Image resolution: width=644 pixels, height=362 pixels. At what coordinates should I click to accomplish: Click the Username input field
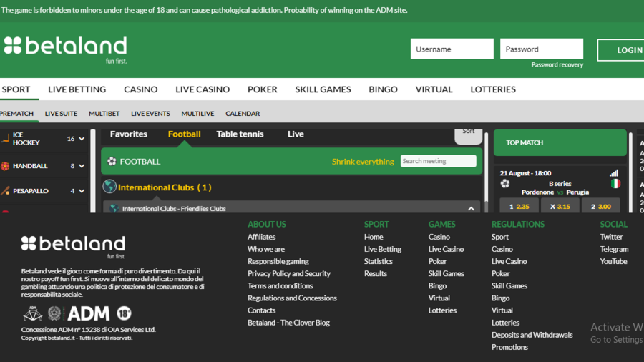[x=452, y=49]
